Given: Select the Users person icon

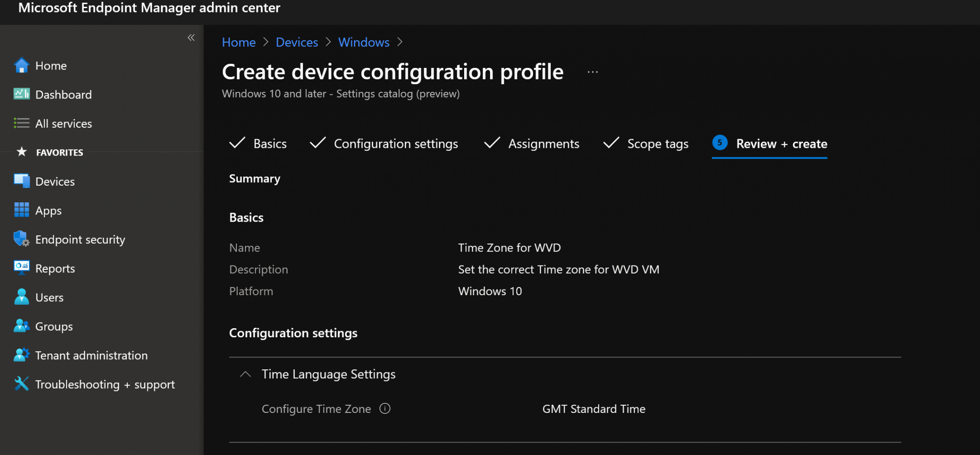Looking at the screenshot, I should [21, 297].
